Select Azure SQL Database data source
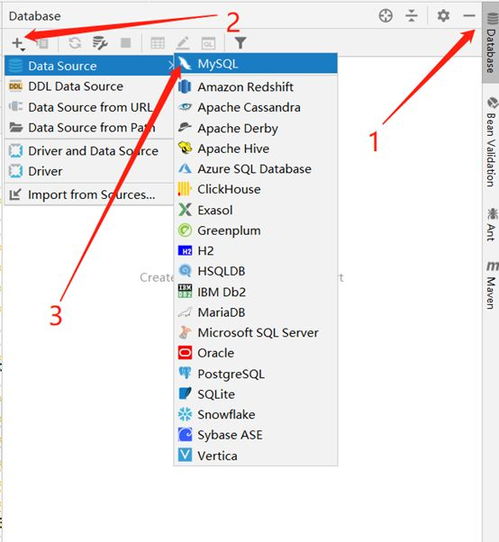 (256, 169)
